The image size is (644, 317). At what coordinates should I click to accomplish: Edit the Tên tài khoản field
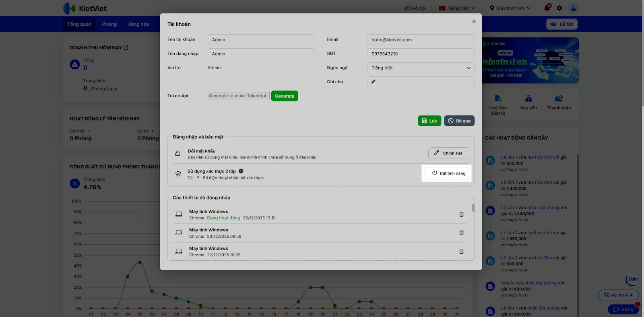pos(261,40)
